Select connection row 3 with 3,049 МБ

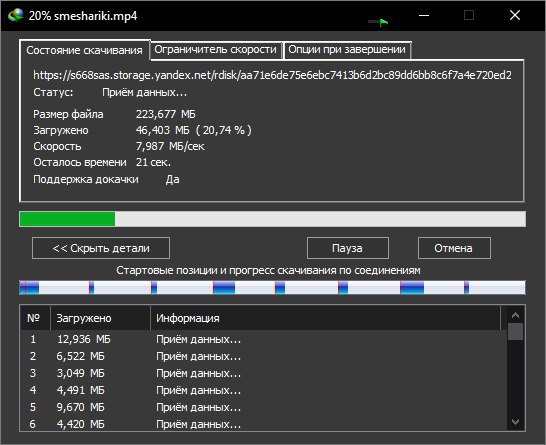click(263, 373)
